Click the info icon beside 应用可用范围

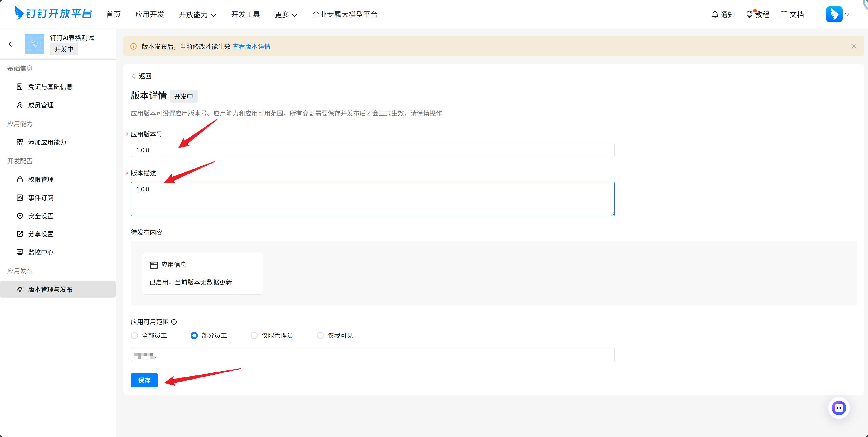coord(174,322)
